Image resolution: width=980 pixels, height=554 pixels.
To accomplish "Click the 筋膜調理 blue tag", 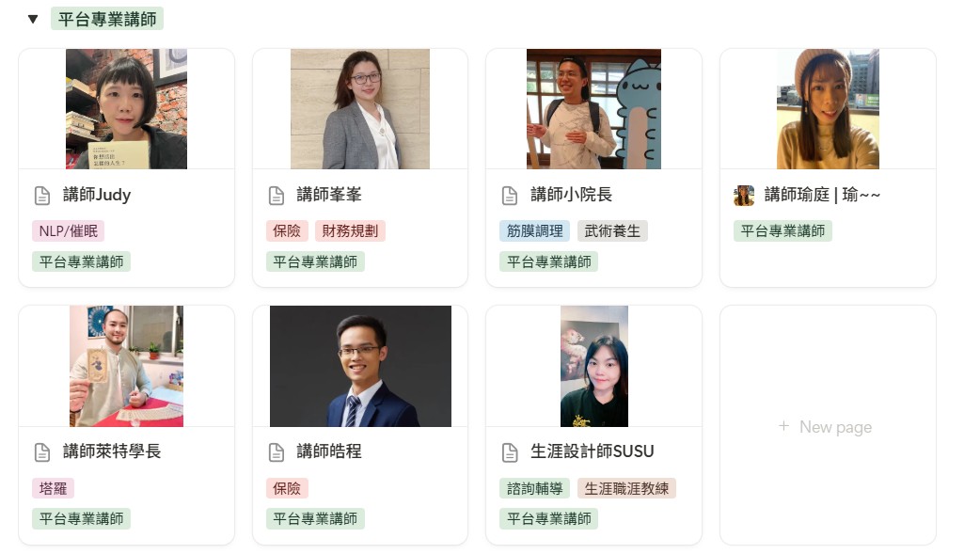I will (535, 231).
